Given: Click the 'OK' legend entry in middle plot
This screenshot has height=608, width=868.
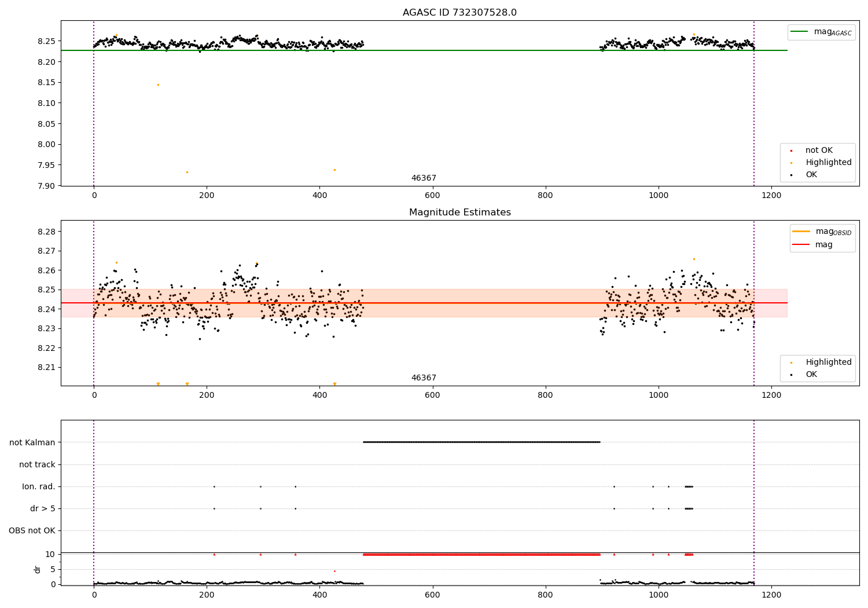Looking at the screenshot, I should coord(804,375).
